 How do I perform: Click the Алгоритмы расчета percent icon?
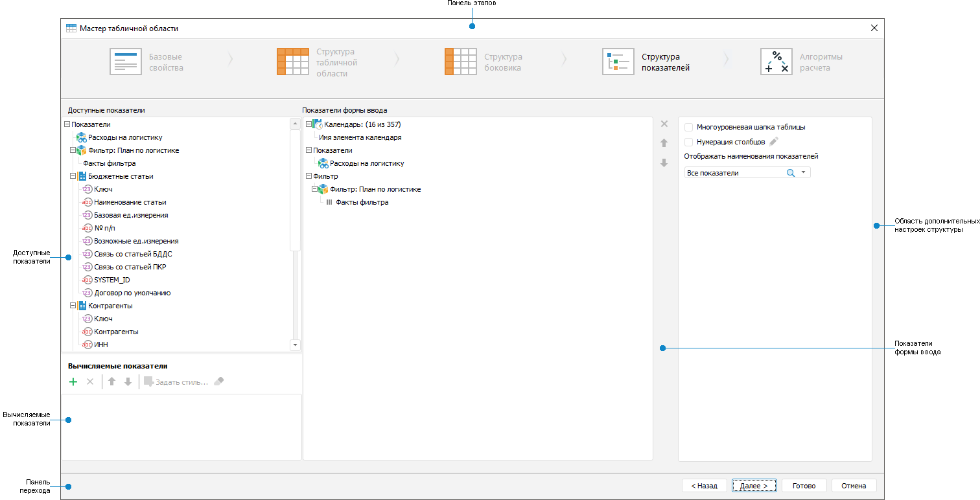(x=776, y=62)
